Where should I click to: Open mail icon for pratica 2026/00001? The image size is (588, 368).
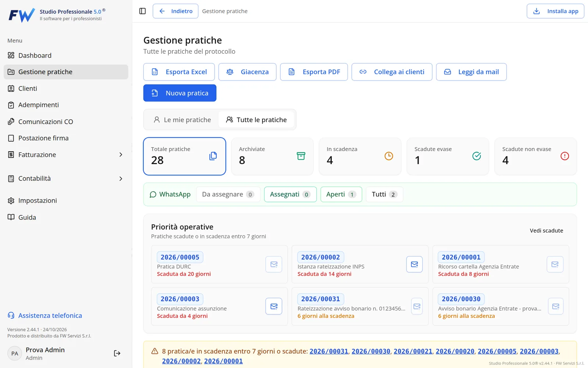click(x=555, y=264)
